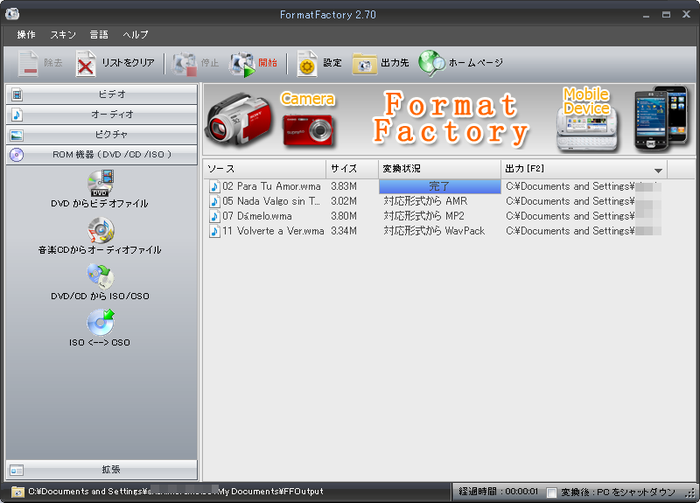This screenshot has height=503, width=700.
Task: Minimize the FormatFactory window
Action: pyautogui.click(x=646, y=15)
